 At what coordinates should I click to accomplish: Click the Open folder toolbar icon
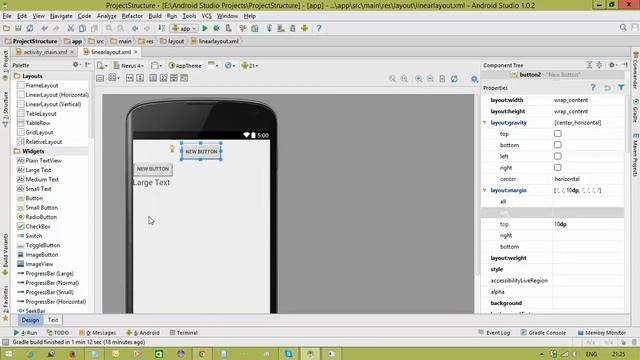[x=7, y=28]
